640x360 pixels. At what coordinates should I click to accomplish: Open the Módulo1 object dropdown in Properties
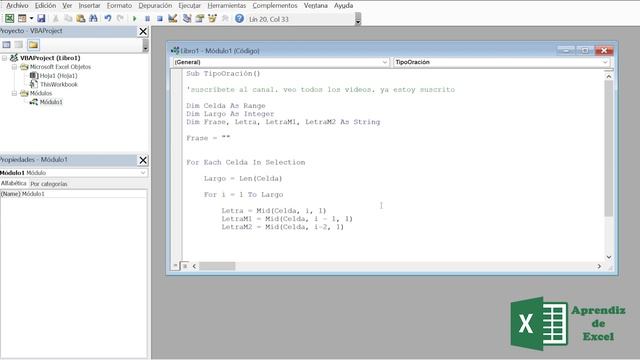tap(143, 173)
